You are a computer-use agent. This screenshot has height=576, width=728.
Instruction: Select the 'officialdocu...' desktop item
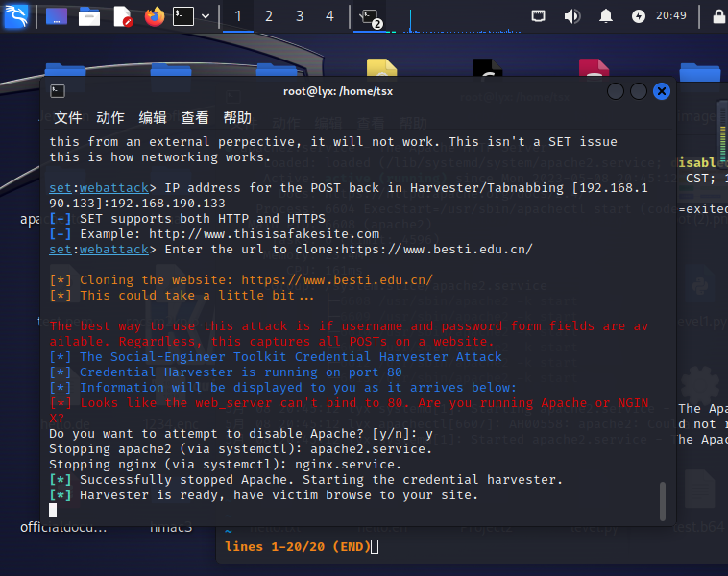click(63, 528)
